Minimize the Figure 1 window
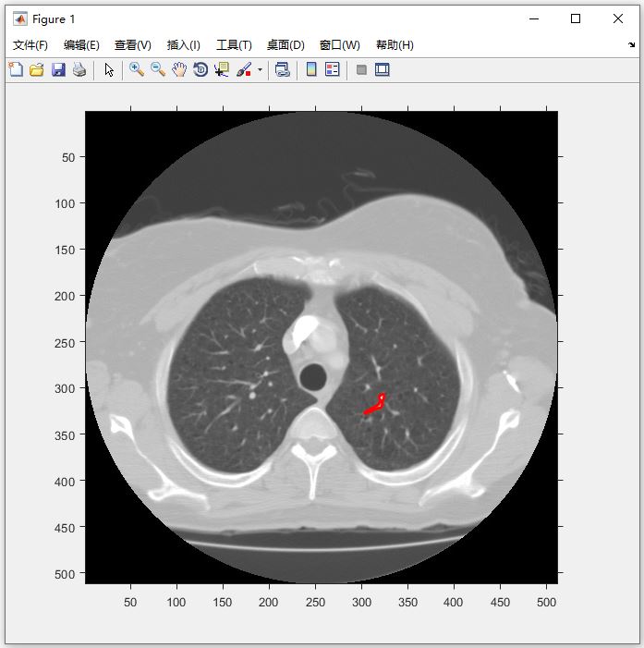Image resolution: width=644 pixels, height=648 pixels. [x=534, y=18]
